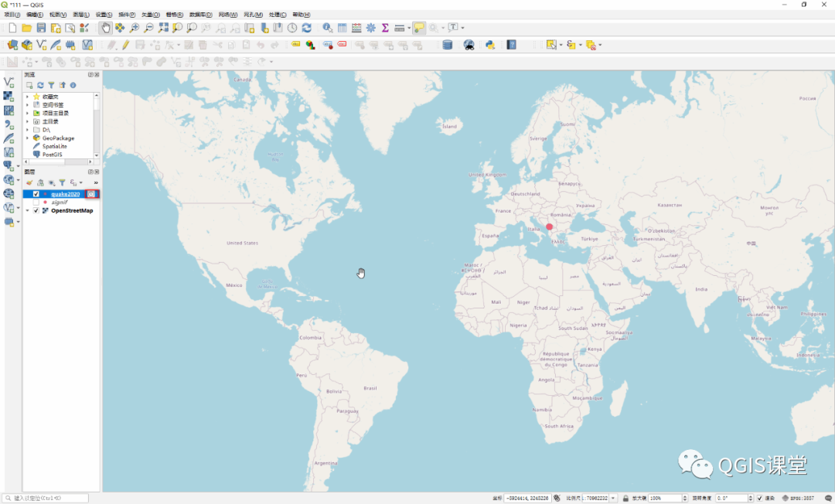Screen dimensions: 835x504
Task: Click the Refresh icon in Browser panel
Action: tap(40, 85)
